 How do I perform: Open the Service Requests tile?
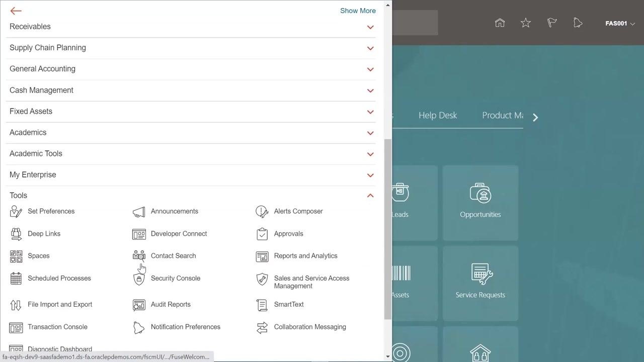(x=480, y=283)
